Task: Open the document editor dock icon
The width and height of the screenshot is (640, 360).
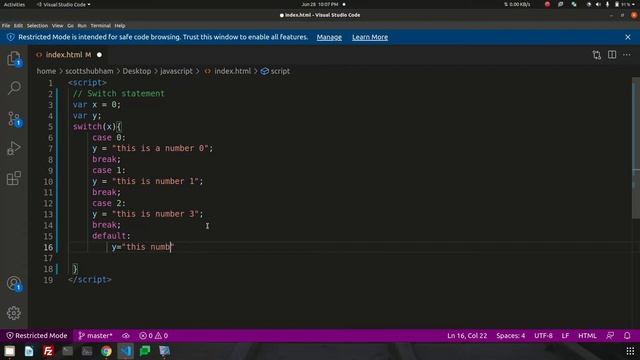Action: click(29, 351)
